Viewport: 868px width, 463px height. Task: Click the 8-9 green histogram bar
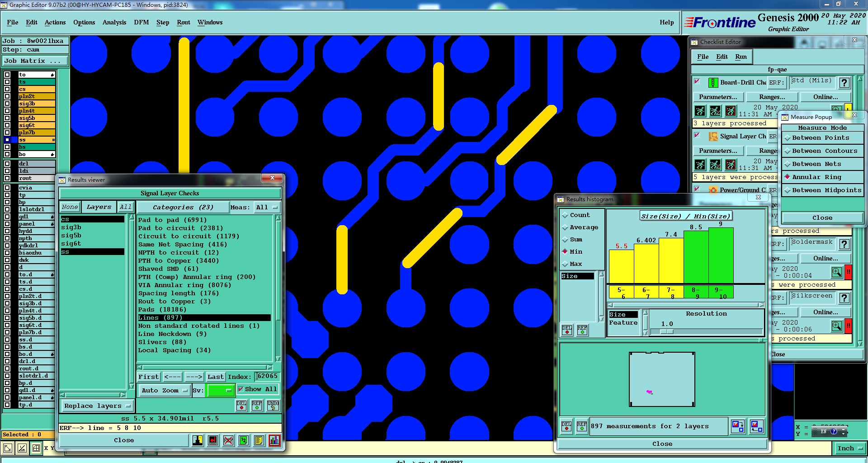(x=696, y=257)
